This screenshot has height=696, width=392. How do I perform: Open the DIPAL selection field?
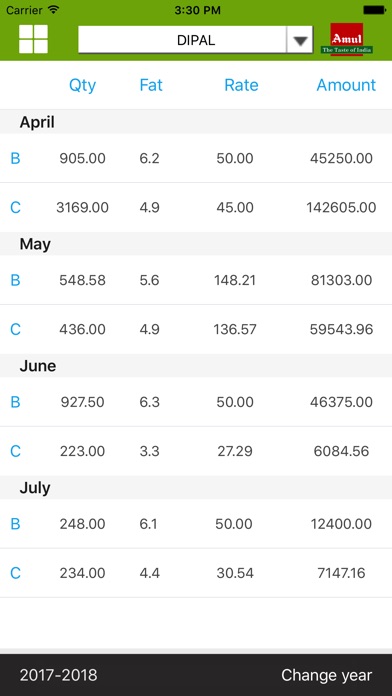[x=195, y=40]
